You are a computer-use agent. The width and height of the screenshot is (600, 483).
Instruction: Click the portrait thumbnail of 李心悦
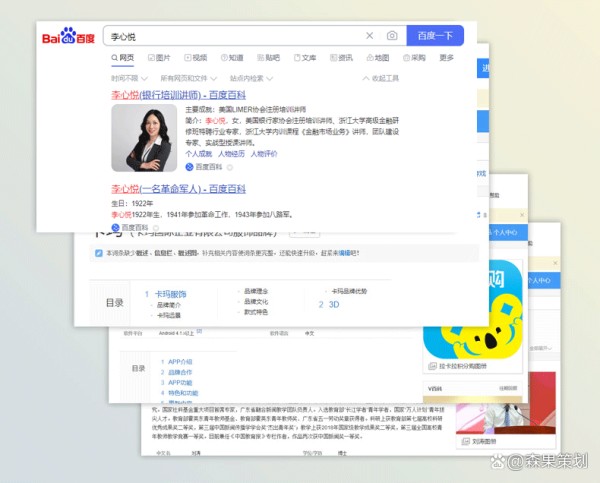144,138
